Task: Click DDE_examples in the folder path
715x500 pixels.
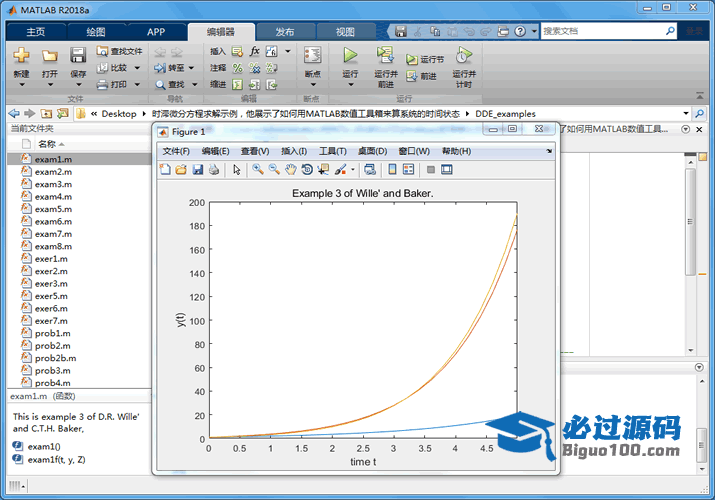Action: point(505,113)
